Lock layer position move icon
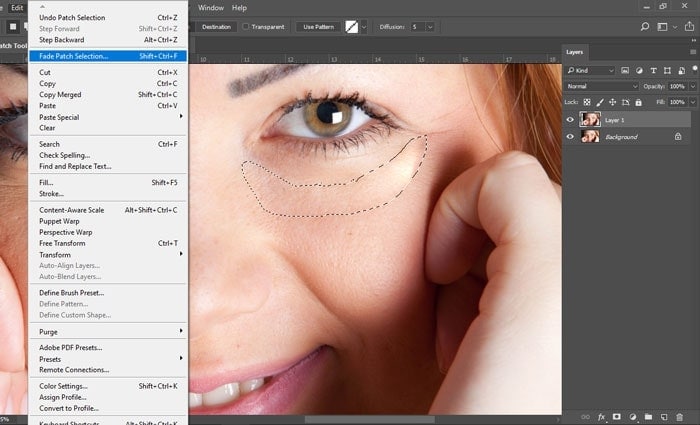Viewport: 700px width, 425px height. 612,102
